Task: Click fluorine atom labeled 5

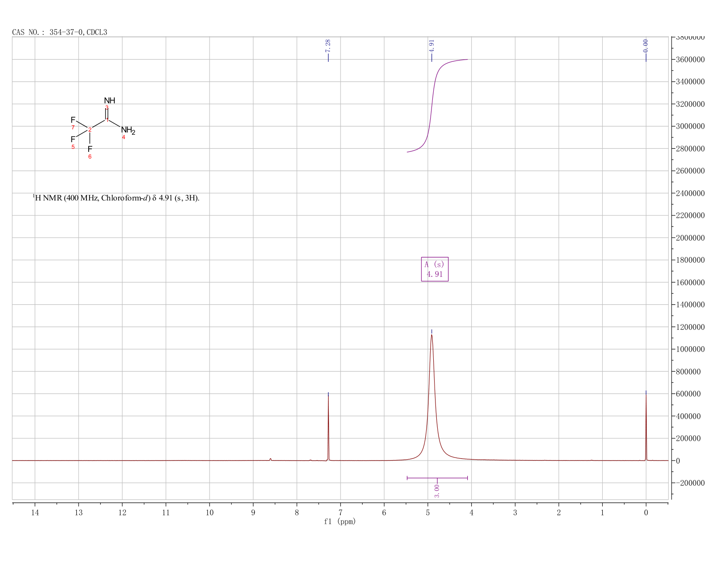Action: 73,140
